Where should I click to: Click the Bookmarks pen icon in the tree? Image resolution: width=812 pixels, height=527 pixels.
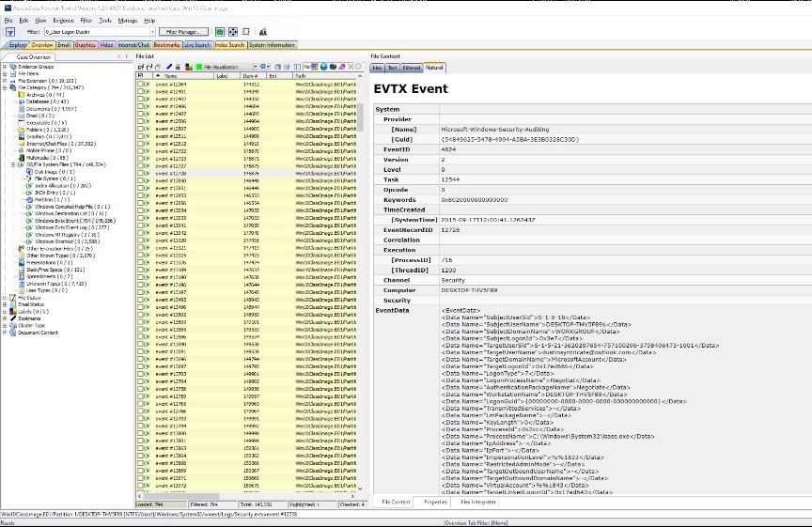pyautogui.click(x=13, y=318)
